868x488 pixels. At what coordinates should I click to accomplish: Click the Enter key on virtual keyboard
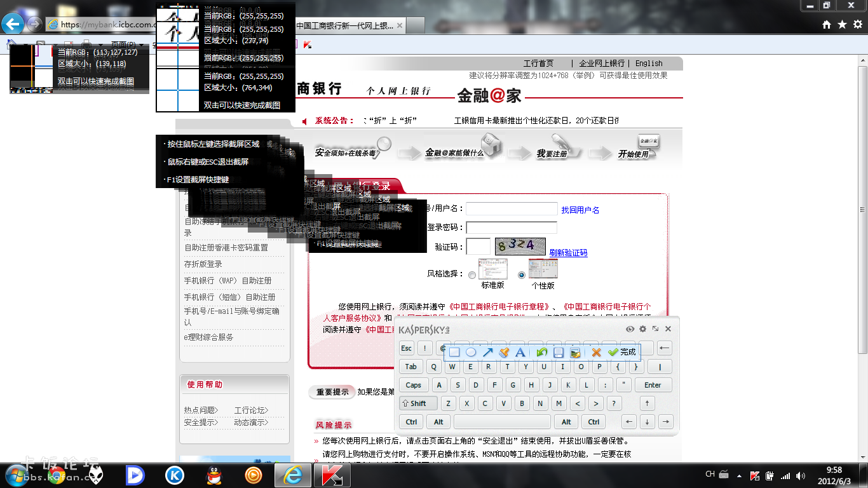click(653, 385)
